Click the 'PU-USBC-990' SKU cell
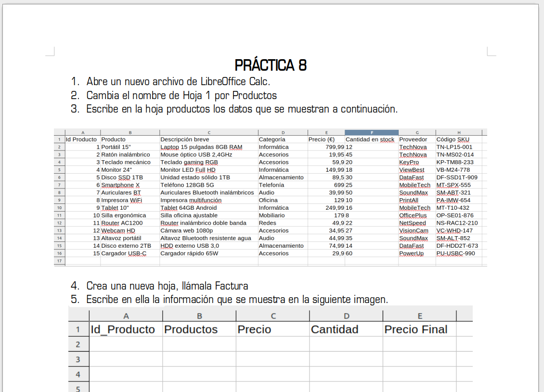 click(455, 253)
